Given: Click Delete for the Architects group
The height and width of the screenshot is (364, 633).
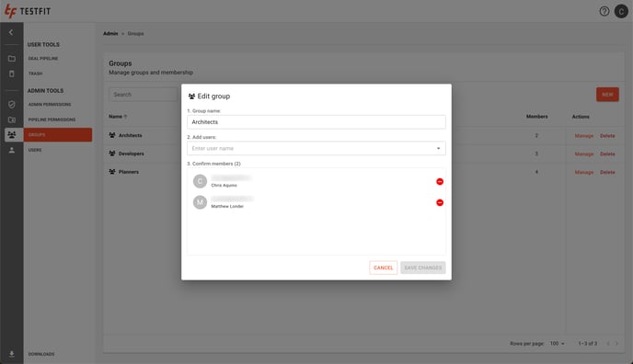Looking at the screenshot, I should (607, 136).
